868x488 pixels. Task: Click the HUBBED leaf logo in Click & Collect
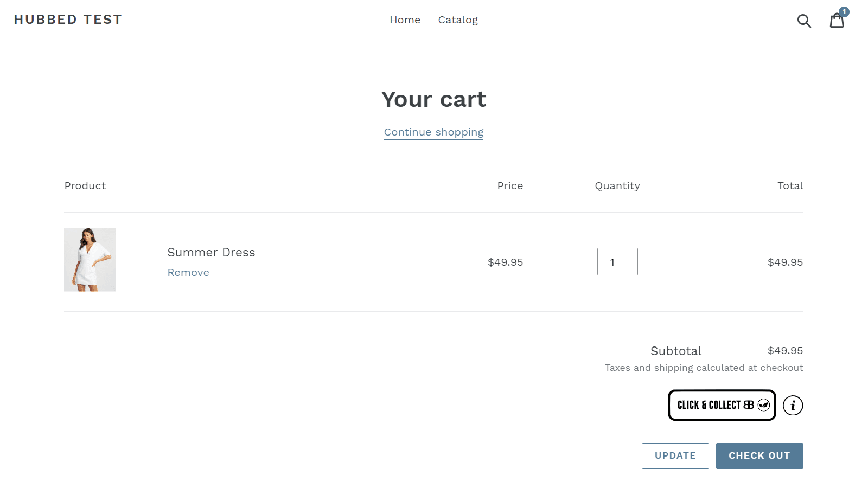(763, 404)
